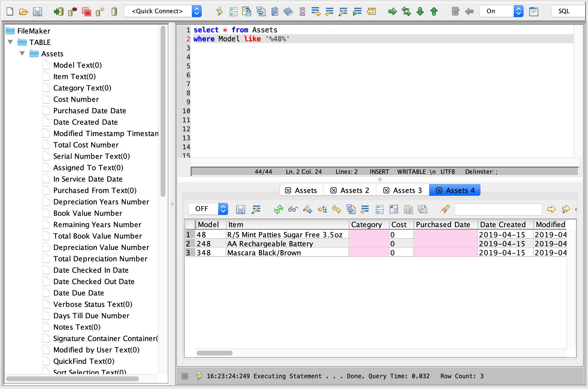Click the stop square in status bar

click(x=185, y=376)
